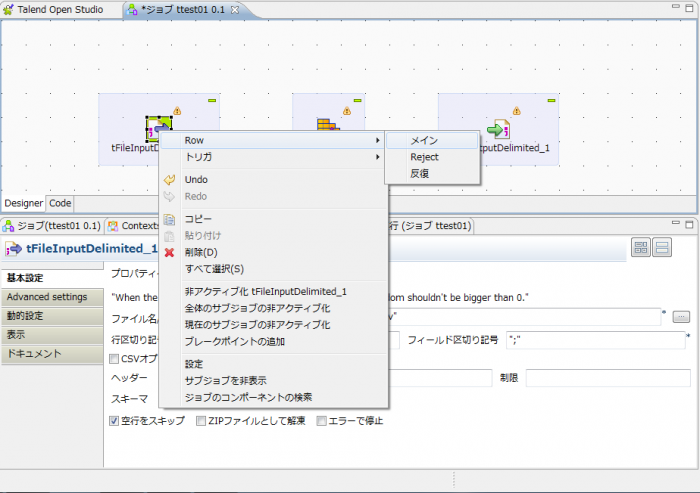700x493 pixels.
Task: Click the フィールド区切り記号 input field
Action: click(596, 340)
